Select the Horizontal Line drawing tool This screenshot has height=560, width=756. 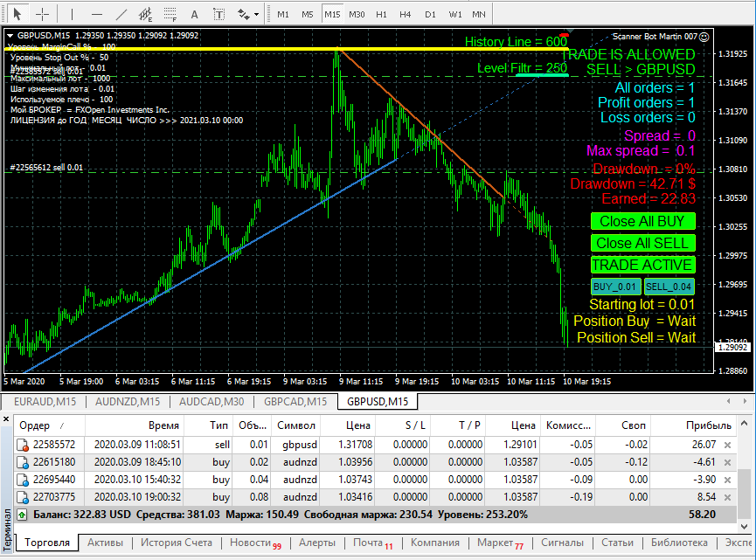point(97,15)
